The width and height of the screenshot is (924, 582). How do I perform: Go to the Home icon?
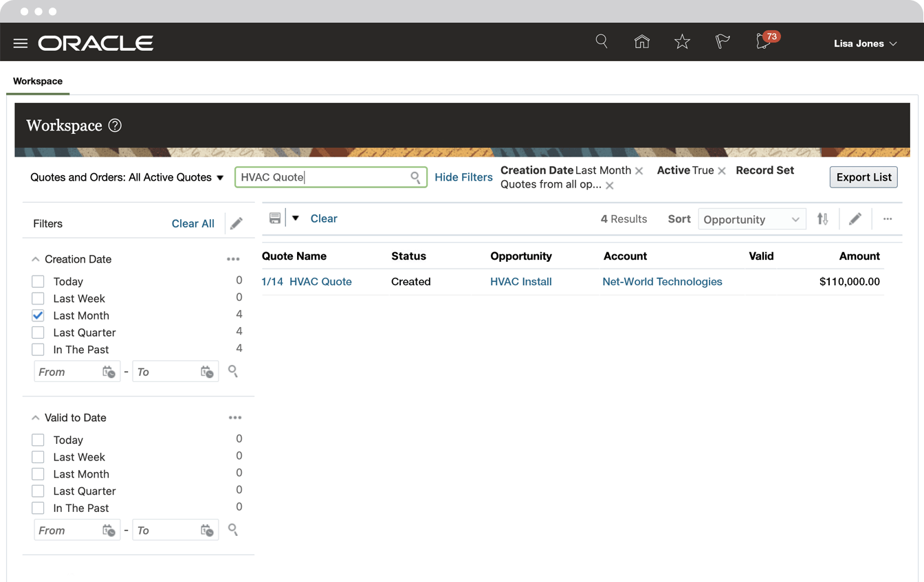click(x=641, y=42)
